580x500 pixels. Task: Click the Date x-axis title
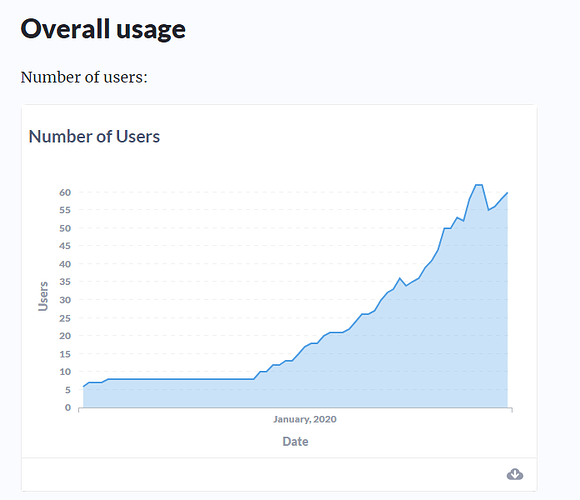[295, 441]
